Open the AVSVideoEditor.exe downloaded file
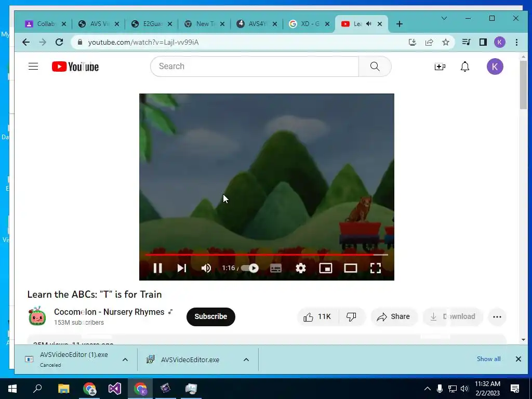 point(190,360)
